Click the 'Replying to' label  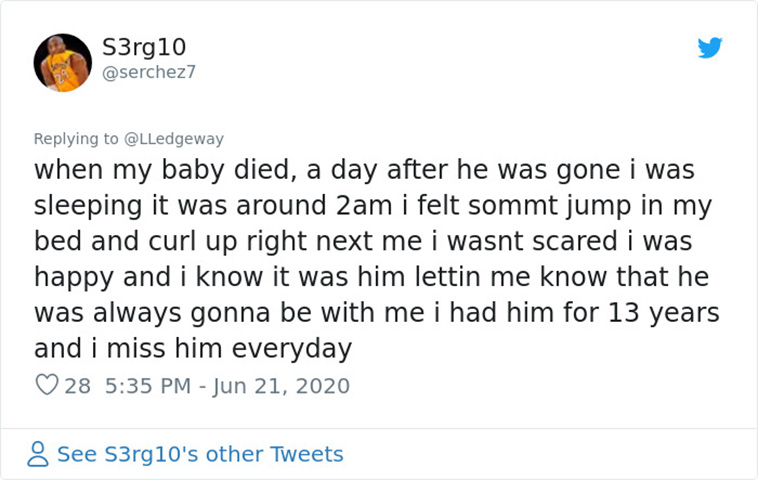(76, 139)
